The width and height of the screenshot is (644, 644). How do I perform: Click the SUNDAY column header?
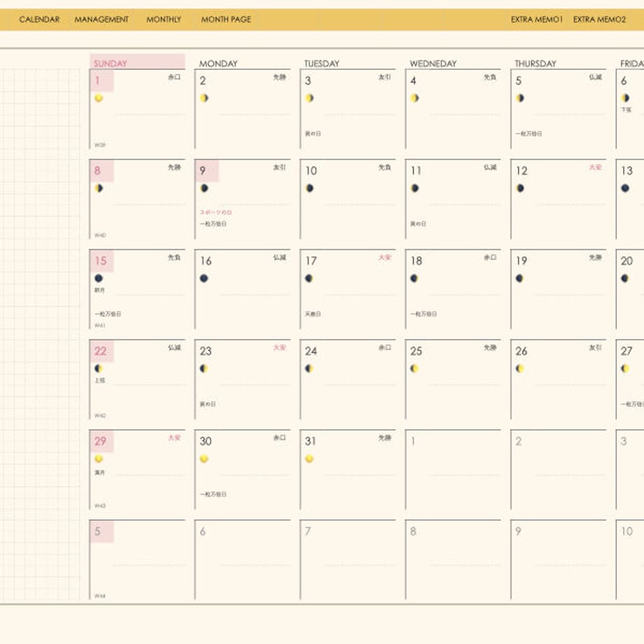pos(110,64)
